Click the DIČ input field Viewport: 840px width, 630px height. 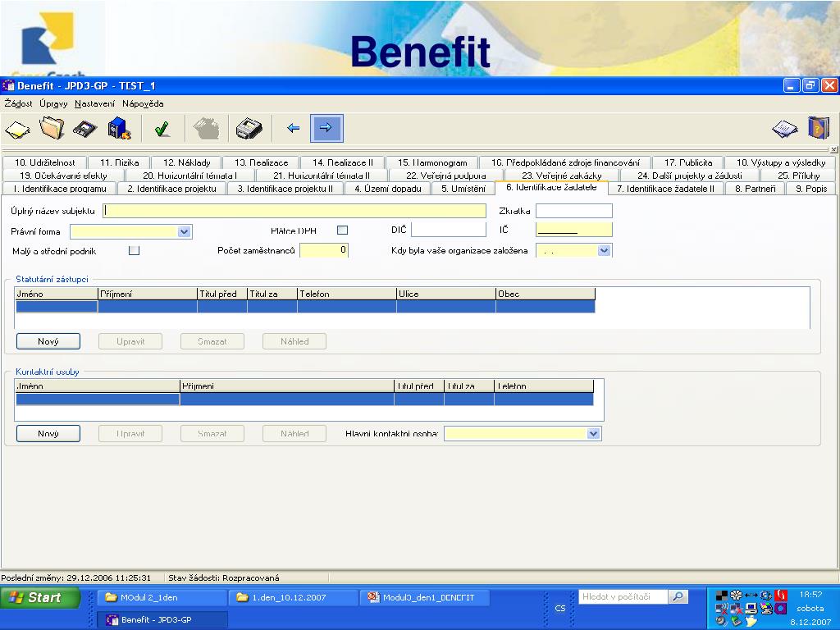point(449,230)
